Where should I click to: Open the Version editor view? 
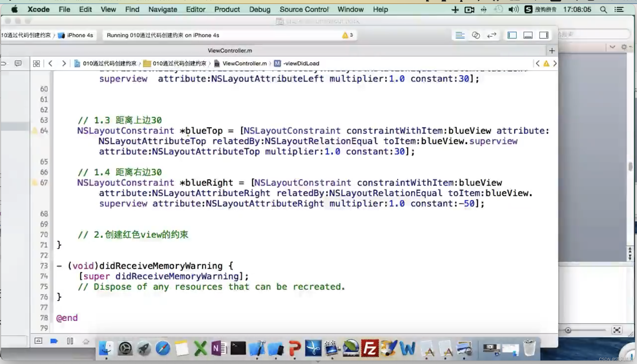pos(492,35)
